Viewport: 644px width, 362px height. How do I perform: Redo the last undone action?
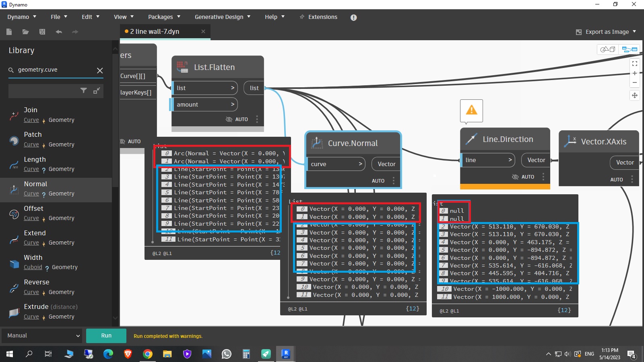coord(75,32)
